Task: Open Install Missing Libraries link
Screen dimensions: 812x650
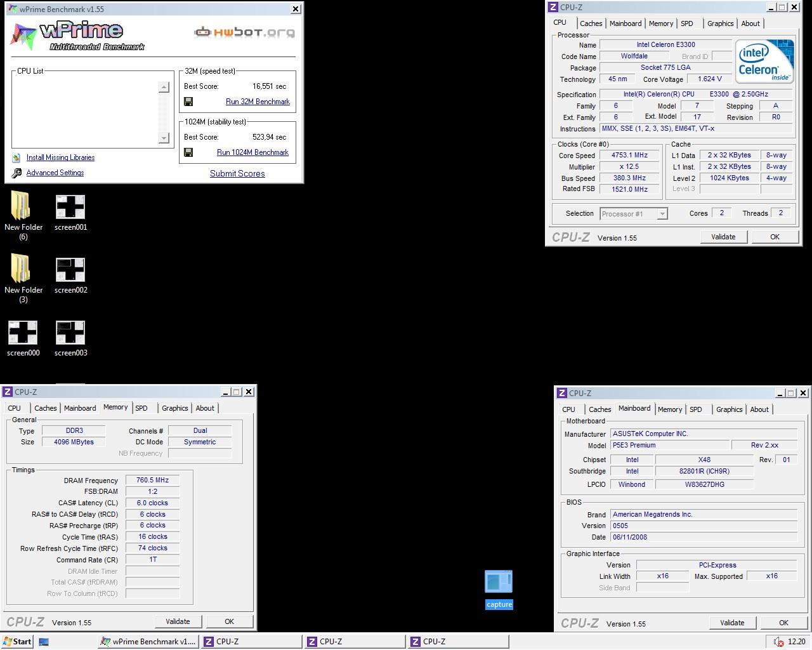Action: point(60,157)
